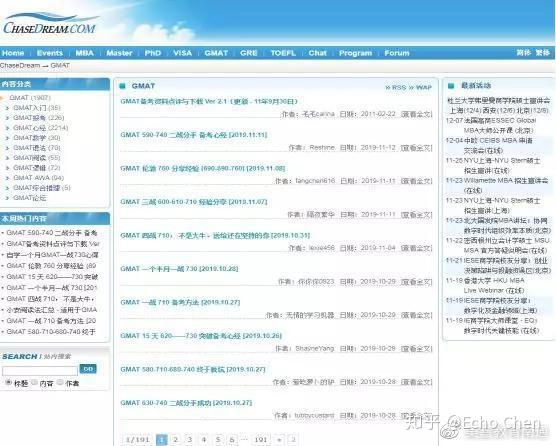Jump to last page arrow in pagination
The width and height of the screenshot is (556, 446).
293,440
